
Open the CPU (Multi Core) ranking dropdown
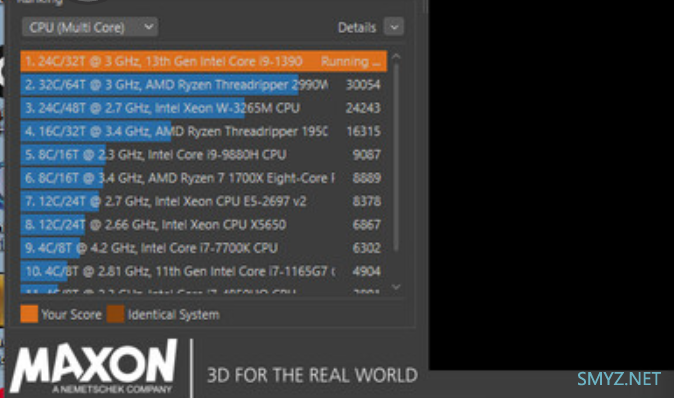coord(90,27)
